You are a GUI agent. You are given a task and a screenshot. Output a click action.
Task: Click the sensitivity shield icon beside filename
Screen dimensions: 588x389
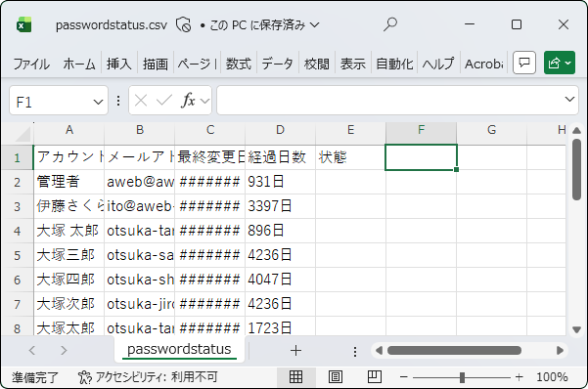[x=183, y=24]
